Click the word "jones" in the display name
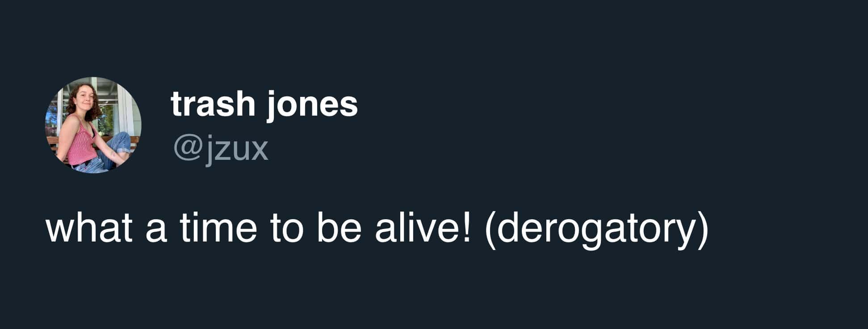The width and height of the screenshot is (868, 329). (x=312, y=105)
